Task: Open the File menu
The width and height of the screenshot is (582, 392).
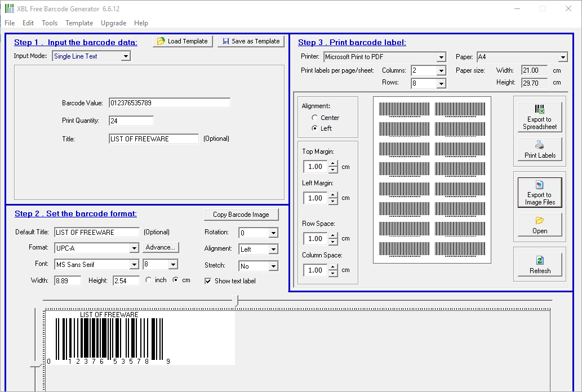Action: pyautogui.click(x=10, y=23)
